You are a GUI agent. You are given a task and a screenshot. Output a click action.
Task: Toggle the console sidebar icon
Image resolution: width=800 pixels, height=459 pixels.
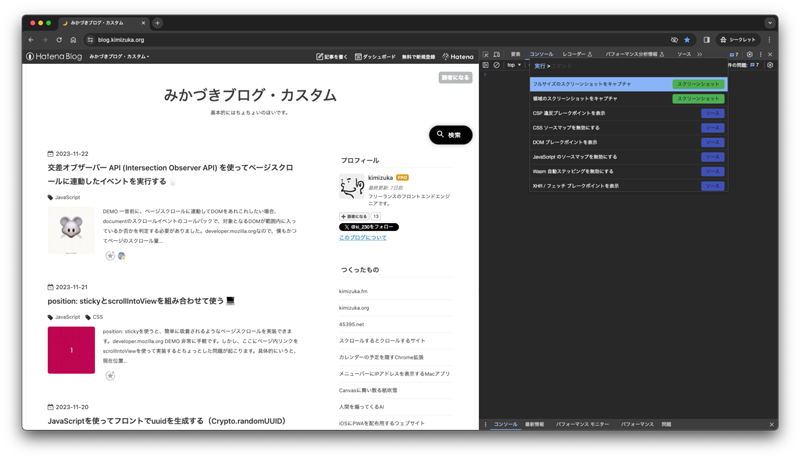tap(486, 65)
